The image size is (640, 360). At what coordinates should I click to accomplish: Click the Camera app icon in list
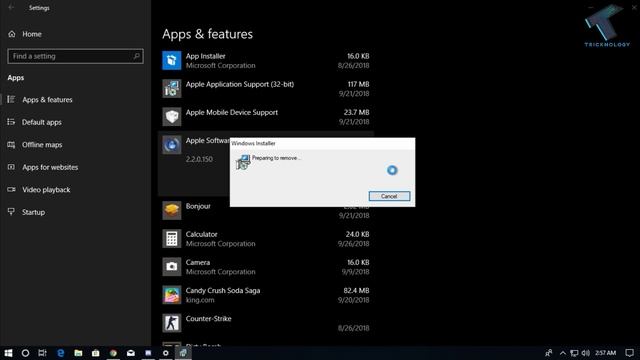pos(171,267)
